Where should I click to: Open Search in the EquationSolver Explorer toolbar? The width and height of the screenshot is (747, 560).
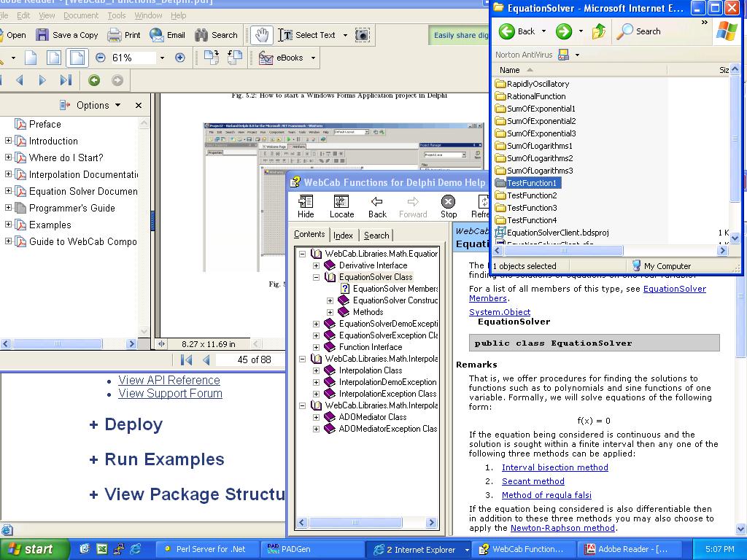(x=638, y=31)
